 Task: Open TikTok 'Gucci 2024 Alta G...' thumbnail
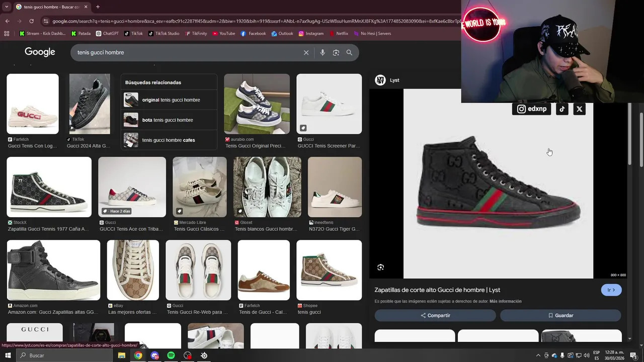click(x=90, y=104)
